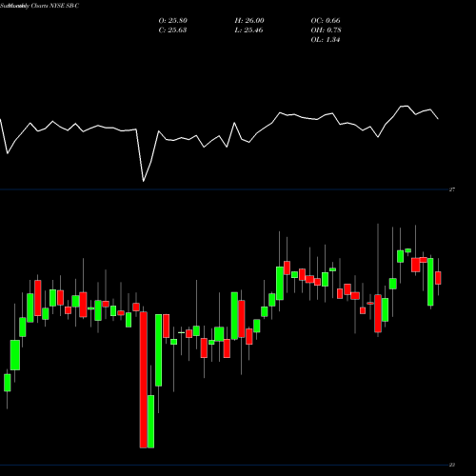Click the 'Charts NYSE SB-C' chart title

coord(55,6)
